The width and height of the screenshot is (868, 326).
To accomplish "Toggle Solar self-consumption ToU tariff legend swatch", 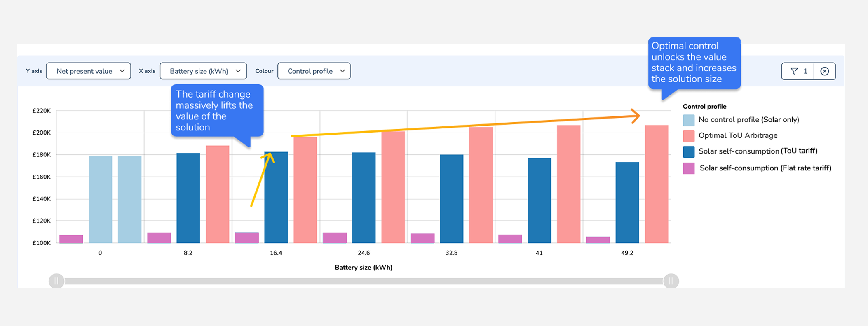I will tap(689, 151).
